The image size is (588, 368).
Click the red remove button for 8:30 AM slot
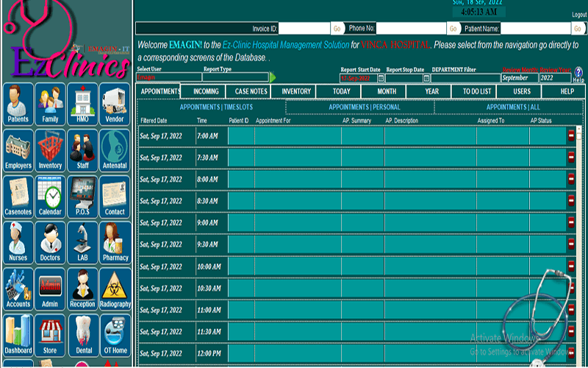click(x=570, y=200)
